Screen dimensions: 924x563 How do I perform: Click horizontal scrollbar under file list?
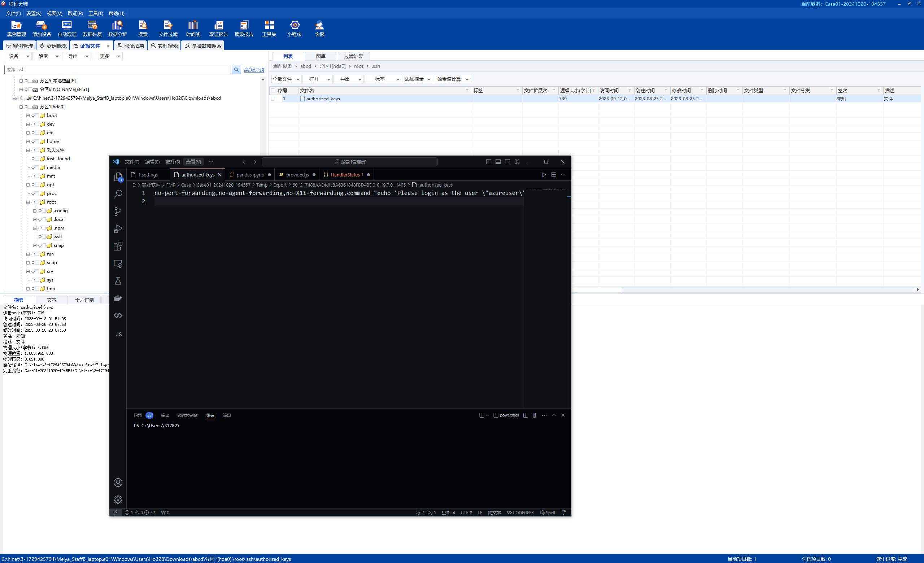pos(596,289)
